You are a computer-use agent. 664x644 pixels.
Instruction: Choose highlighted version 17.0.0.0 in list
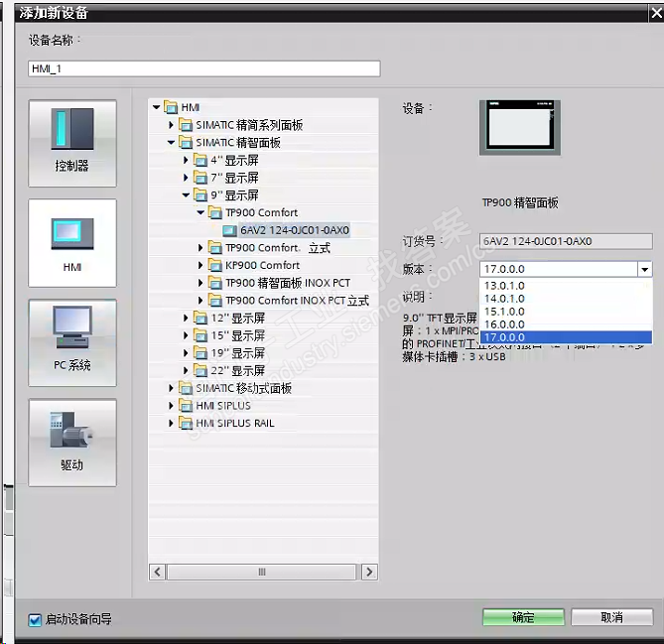(x=566, y=337)
